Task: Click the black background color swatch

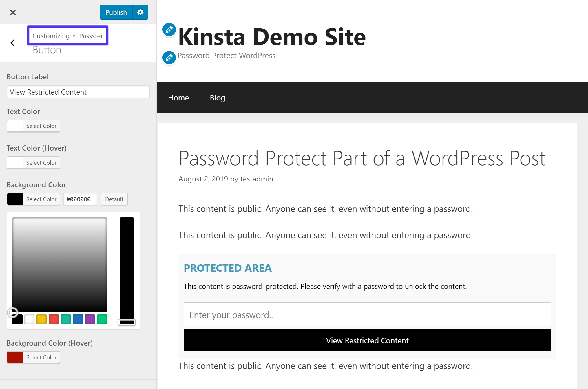Action: click(14, 199)
